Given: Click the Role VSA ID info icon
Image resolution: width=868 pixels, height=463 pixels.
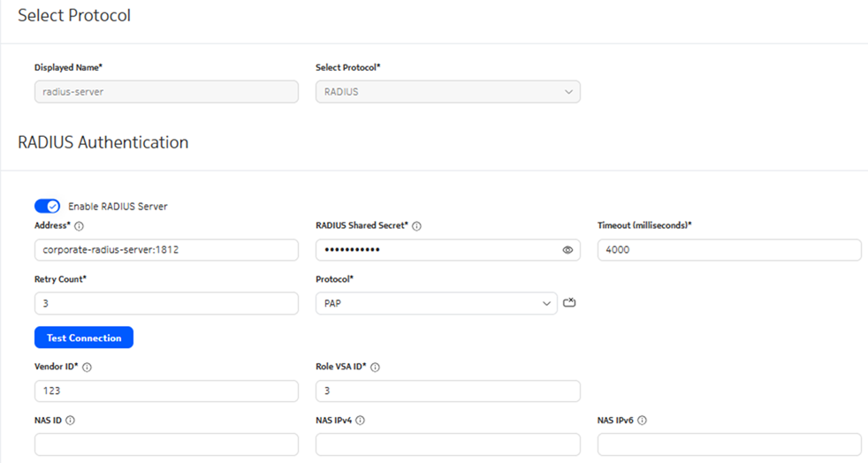Looking at the screenshot, I should (x=375, y=368).
